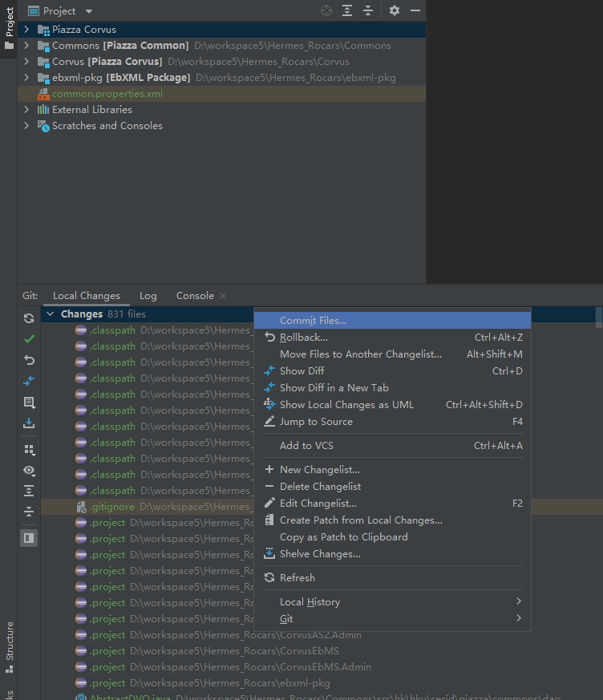Select the Local Changes tab
The image size is (603, 700).
(87, 296)
